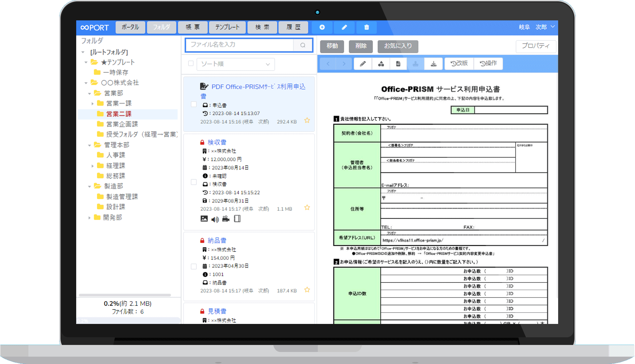Click the red lock icon beside 検収書
The width and height of the screenshot is (635, 364).
pos(202,143)
